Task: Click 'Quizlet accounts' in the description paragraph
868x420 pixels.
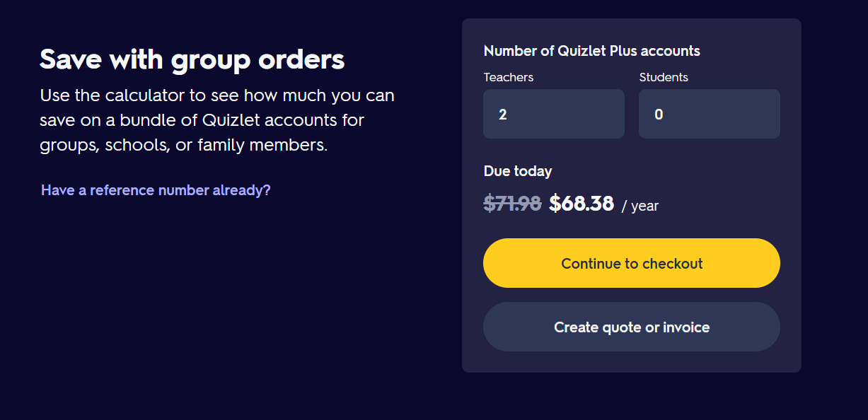Action: click(x=272, y=120)
